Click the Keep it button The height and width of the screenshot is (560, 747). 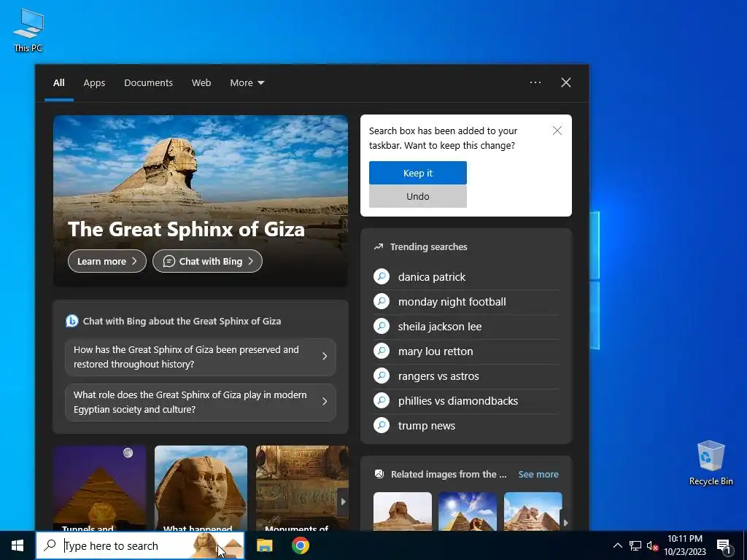(x=418, y=173)
